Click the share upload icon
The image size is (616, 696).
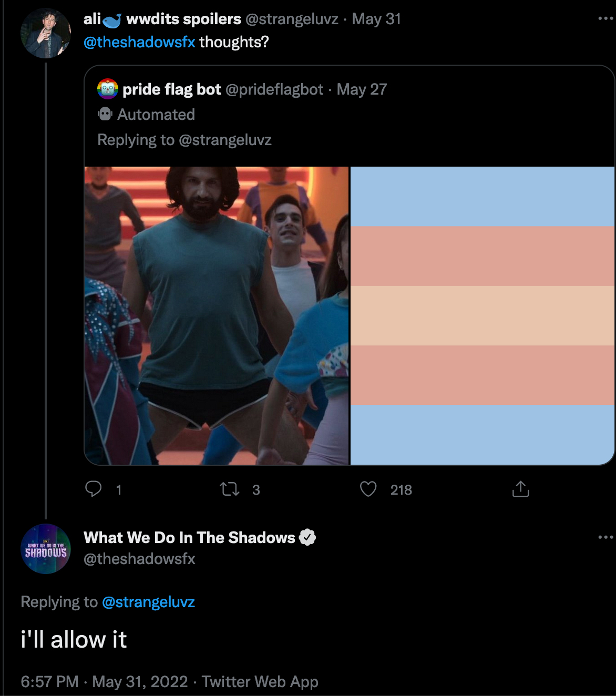point(520,489)
